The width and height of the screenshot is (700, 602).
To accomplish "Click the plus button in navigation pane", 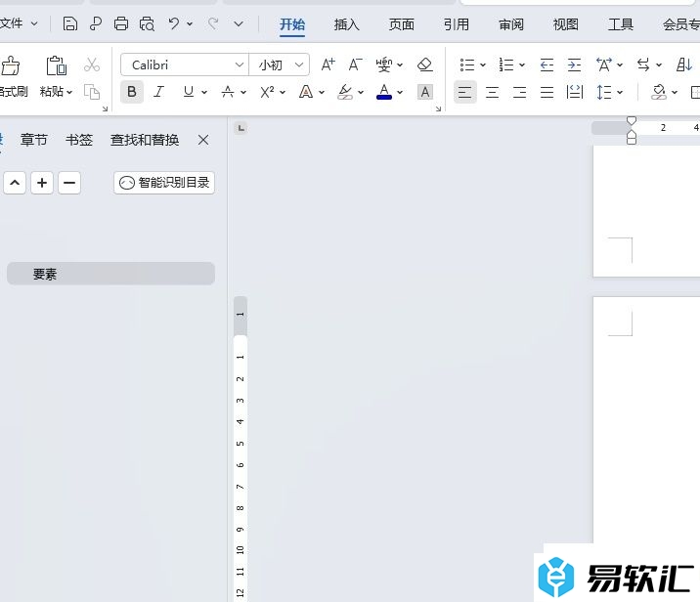I will (x=42, y=183).
